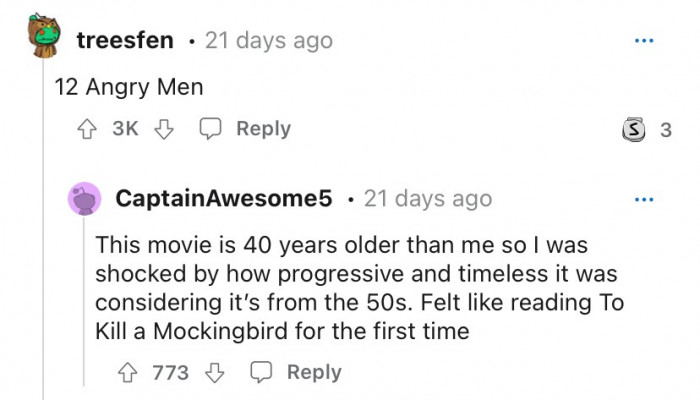Click the treesfen comment timestamp
This screenshot has height=400, width=700.
coord(268,42)
